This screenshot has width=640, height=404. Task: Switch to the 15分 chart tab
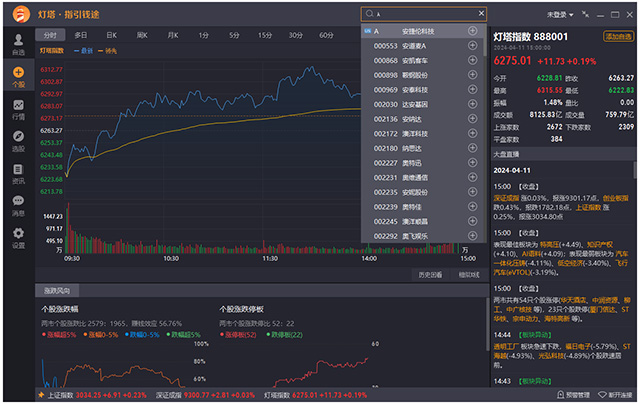(x=264, y=35)
